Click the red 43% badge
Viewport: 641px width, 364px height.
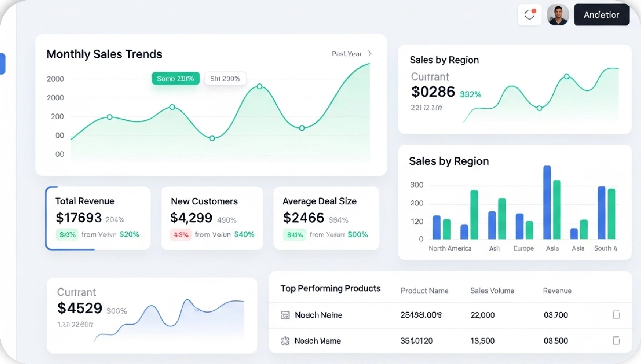click(x=181, y=235)
